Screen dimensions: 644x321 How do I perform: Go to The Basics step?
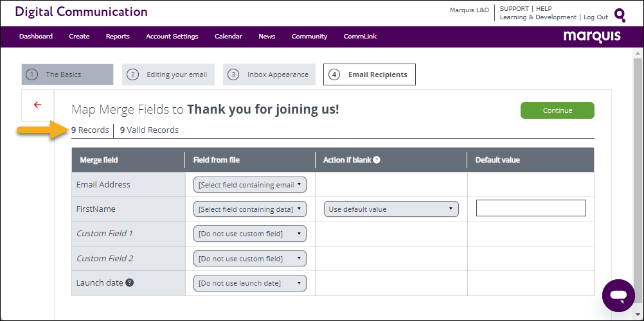67,74
